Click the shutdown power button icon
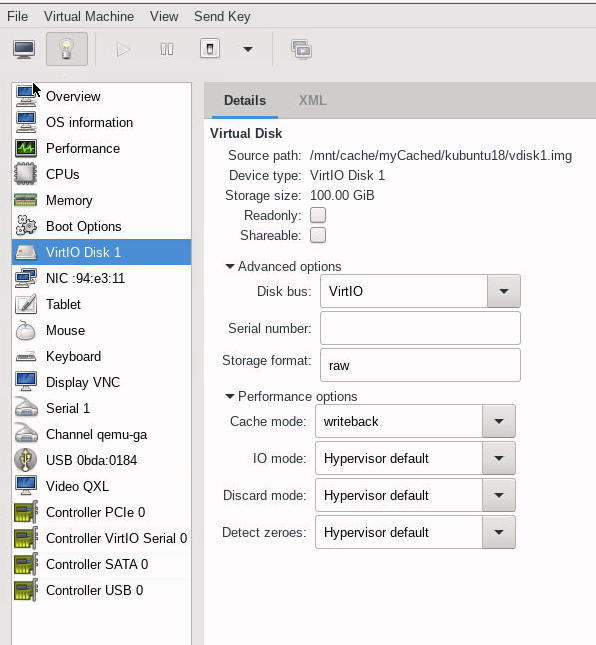The width and height of the screenshot is (596, 645). point(210,49)
